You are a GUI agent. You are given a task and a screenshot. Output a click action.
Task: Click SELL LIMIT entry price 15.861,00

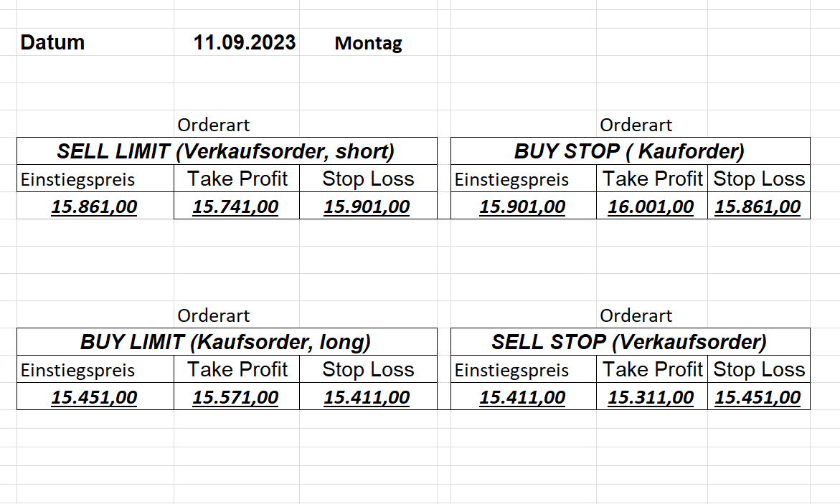click(94, 207)
